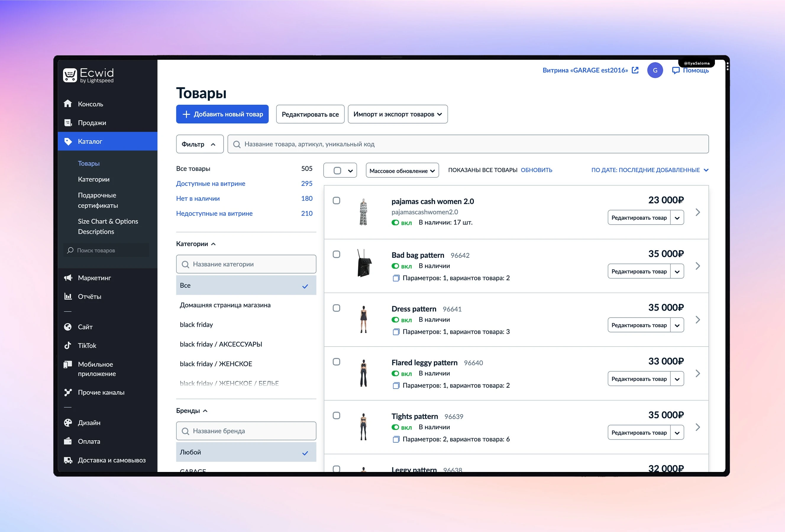Screen dimensions: 785x532
Task: Expand the Массовое обновление dropdown
Action: tap(401, 170)
